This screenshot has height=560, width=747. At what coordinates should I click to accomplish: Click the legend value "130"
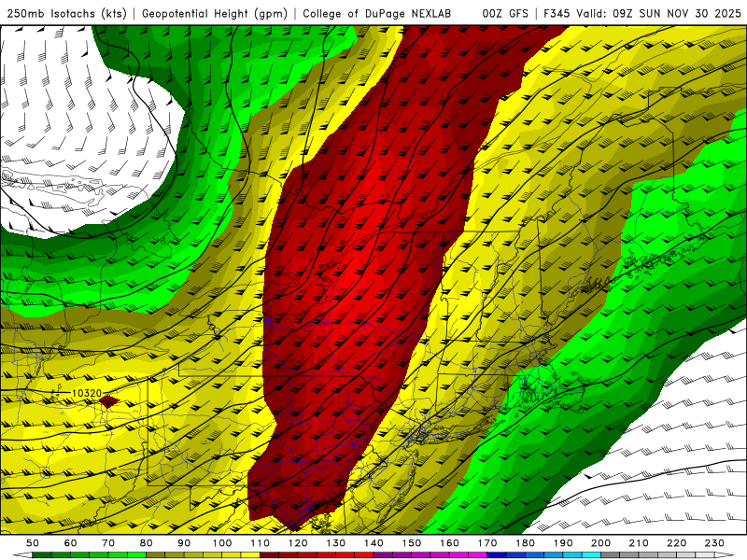[336, 543]
